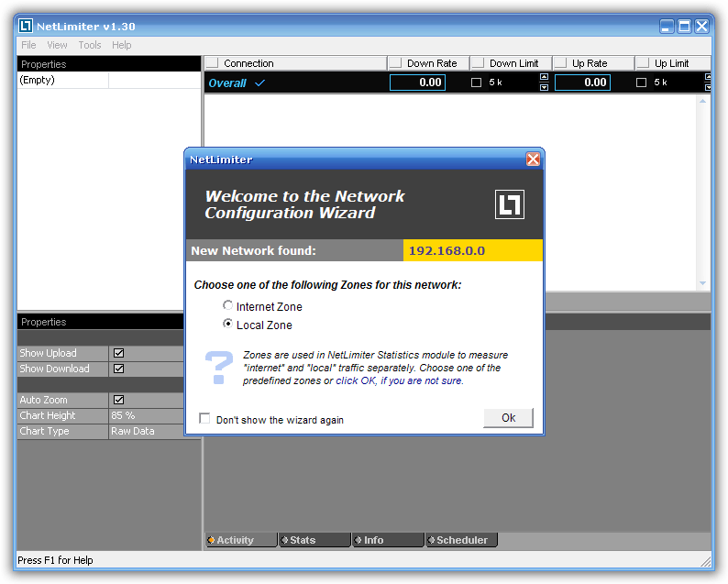Click the Connection column header
Screen dimensions: 728x584
(295, 62)
